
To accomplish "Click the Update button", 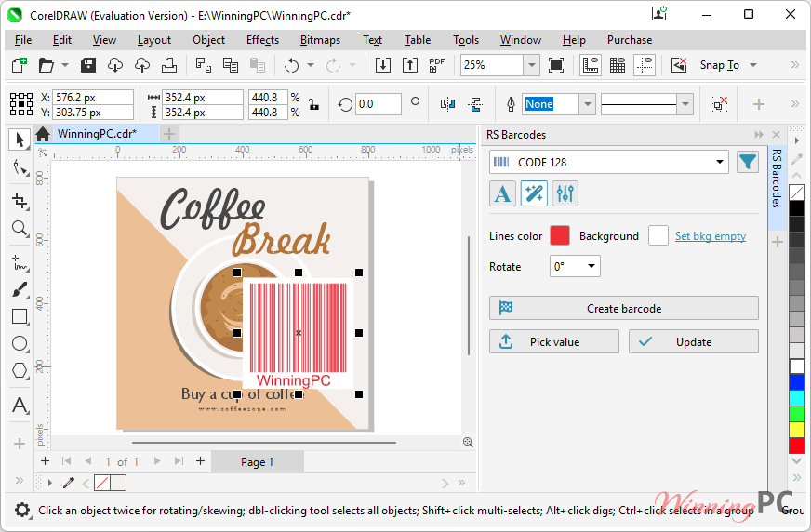I will 694,341.
